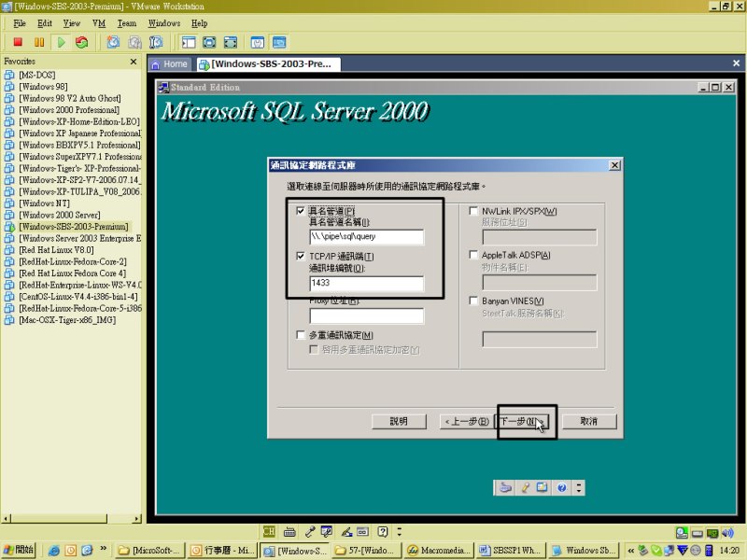Viewport: 747px width, 560px height.
Task: Click the icon beside [Windows-SBS-2003-Premium] favorite
Action: [9, 227]
